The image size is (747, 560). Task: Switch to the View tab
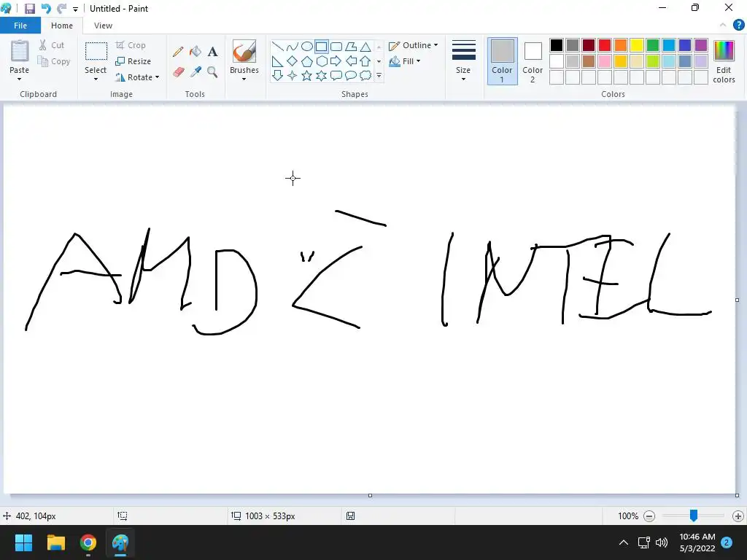103,26
